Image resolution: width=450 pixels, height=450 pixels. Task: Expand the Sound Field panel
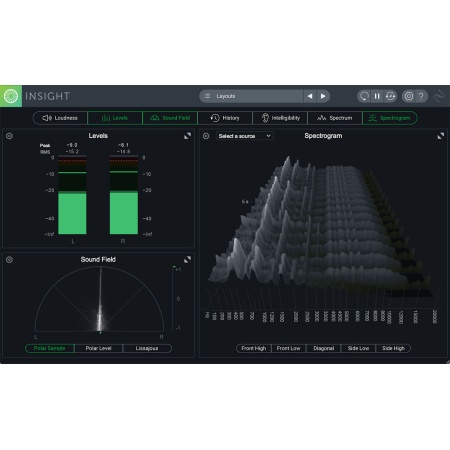[x=187, y=259]
